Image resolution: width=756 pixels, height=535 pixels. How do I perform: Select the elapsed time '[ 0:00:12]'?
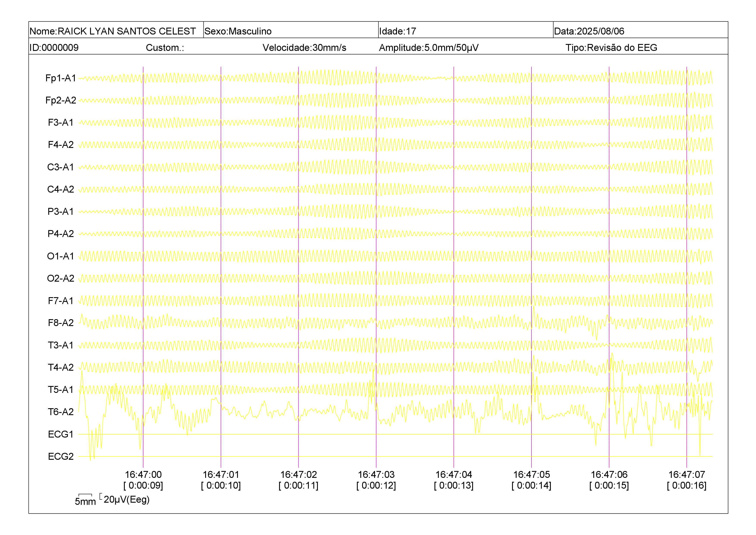376,485
